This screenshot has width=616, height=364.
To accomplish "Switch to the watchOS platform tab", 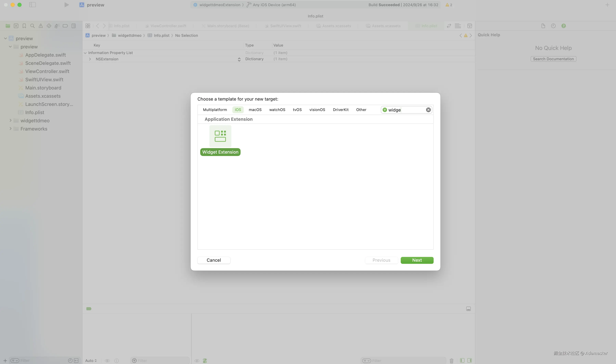I will tap(277, 110).
